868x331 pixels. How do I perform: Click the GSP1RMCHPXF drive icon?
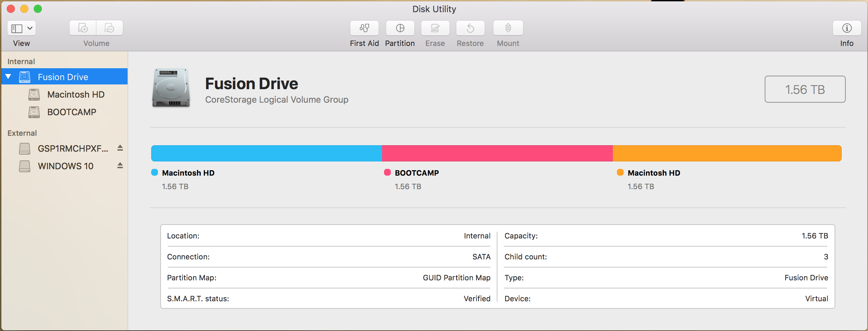click(x=25, y=149)
